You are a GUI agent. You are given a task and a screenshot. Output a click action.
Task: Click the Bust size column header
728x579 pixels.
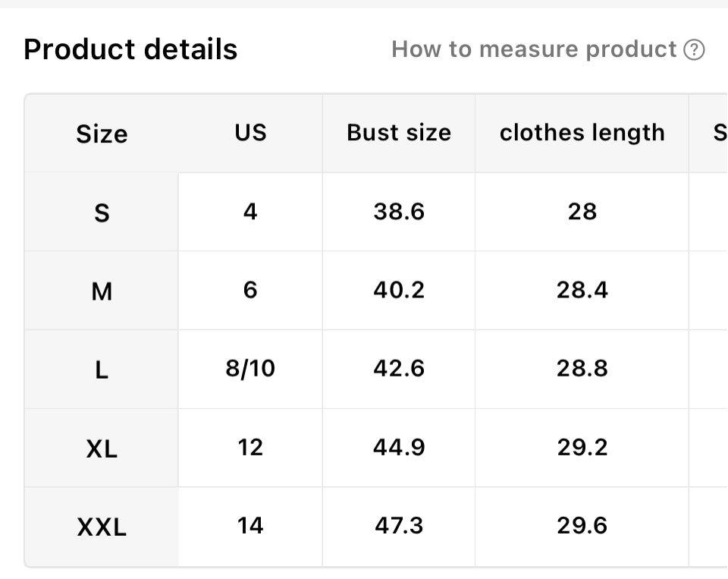pyautogui.click(x=399, y=133)
